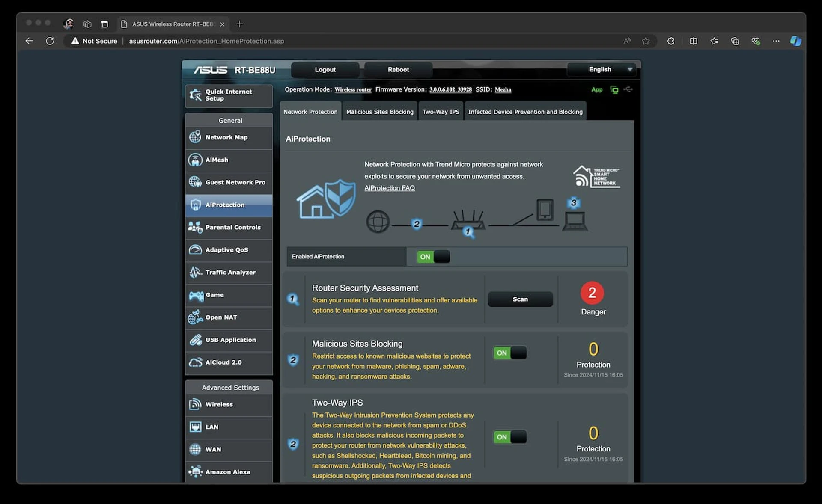Open a new browser tab
822x504 pixels.
[x=240, y=24]
